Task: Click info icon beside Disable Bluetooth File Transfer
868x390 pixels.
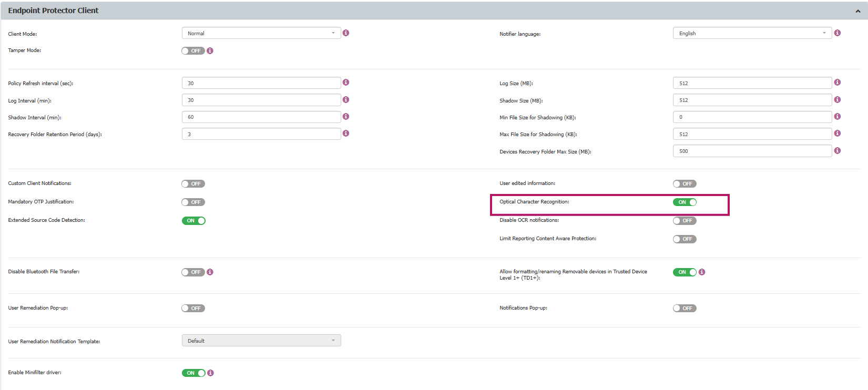Action: pos(210,272)
